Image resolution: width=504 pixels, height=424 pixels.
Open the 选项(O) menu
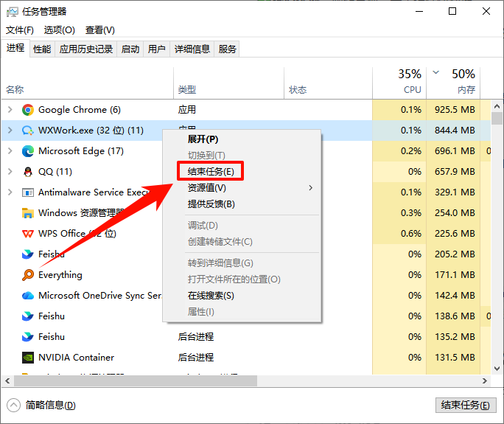[60, 30]
